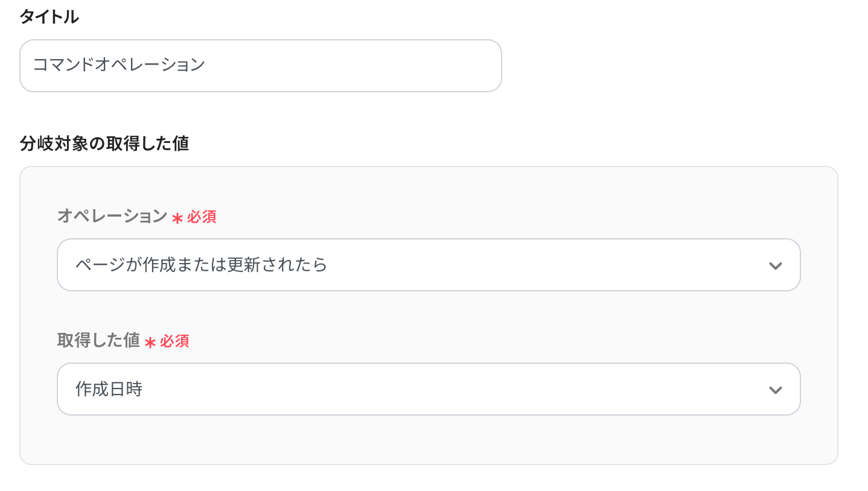The image size is (868, 491).
Task: Click the 必須 marker next to オペレーション
Action: (x=202, y=217)
